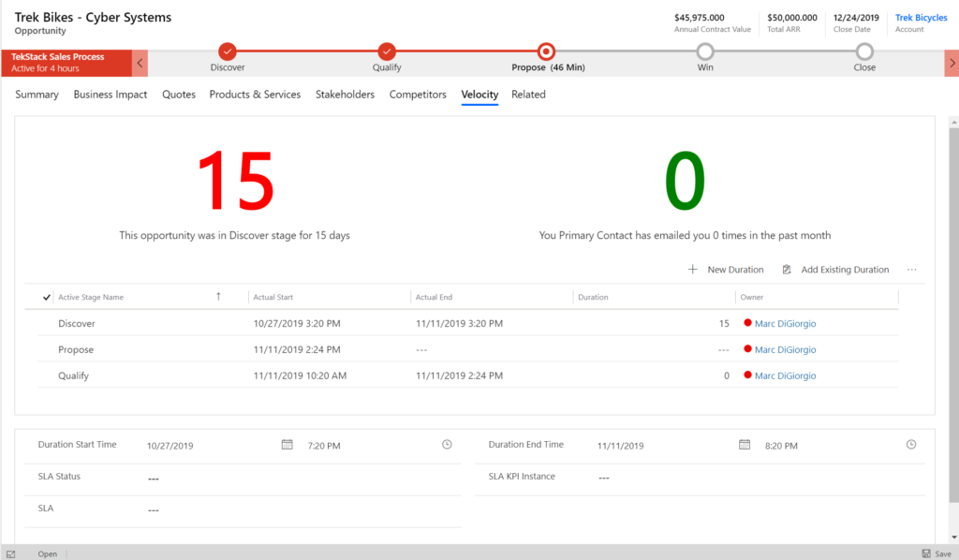Click the 10/27/2019 3:20 PM cell
This screenshot has height=560, width=959.
(x=297, y=323)
